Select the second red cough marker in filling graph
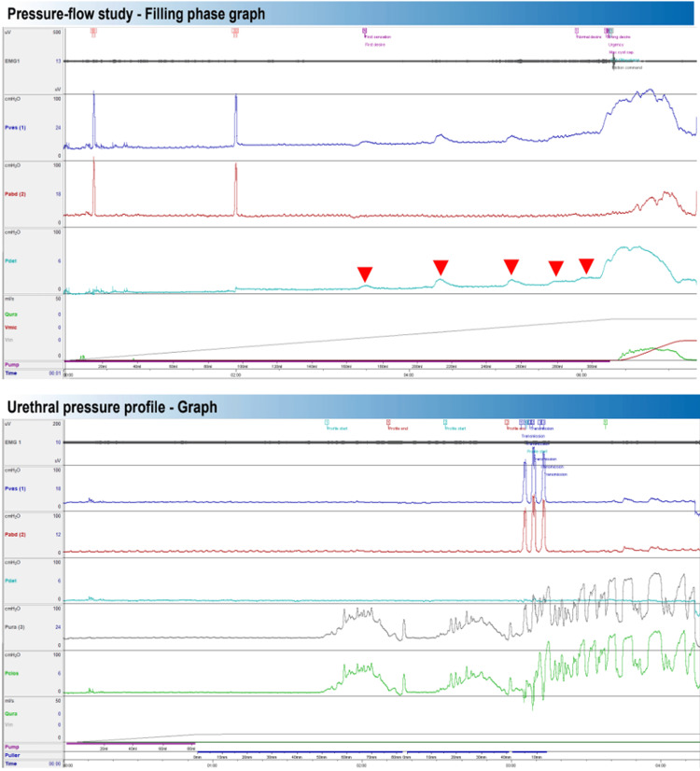This screenshot has width=700, height=771. click(x=235, y=31)
